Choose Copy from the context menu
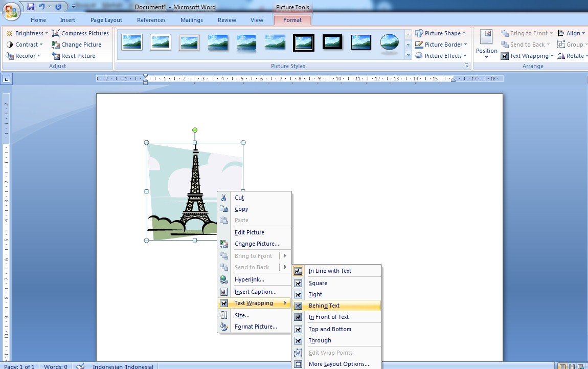Image resolution: width=588 pixels, height=369 pixels. point(254,209)
